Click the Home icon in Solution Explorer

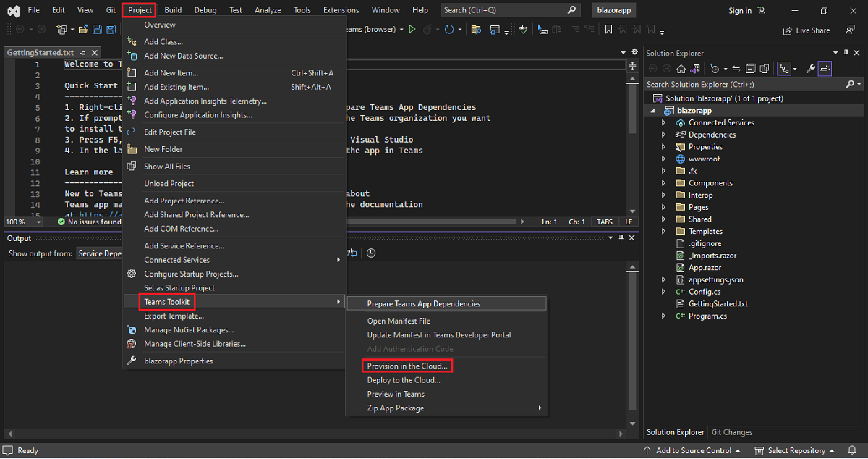click(681, 69)
